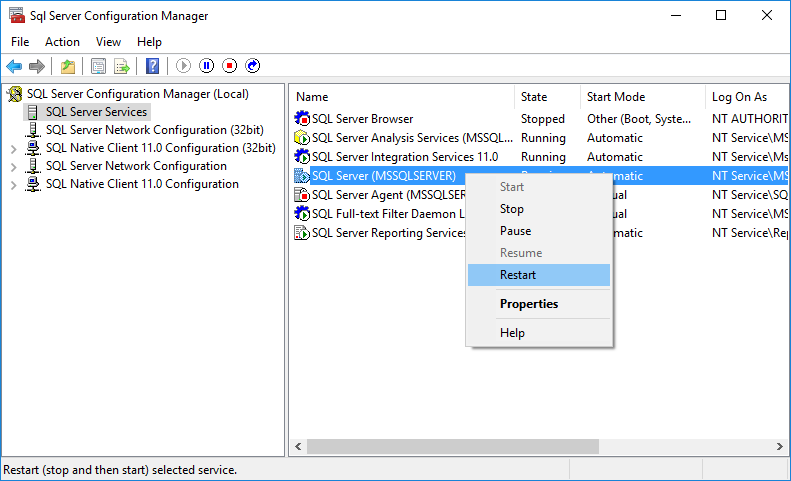
Task: Sort the list by the State column header
Action: tap(547, 97)
